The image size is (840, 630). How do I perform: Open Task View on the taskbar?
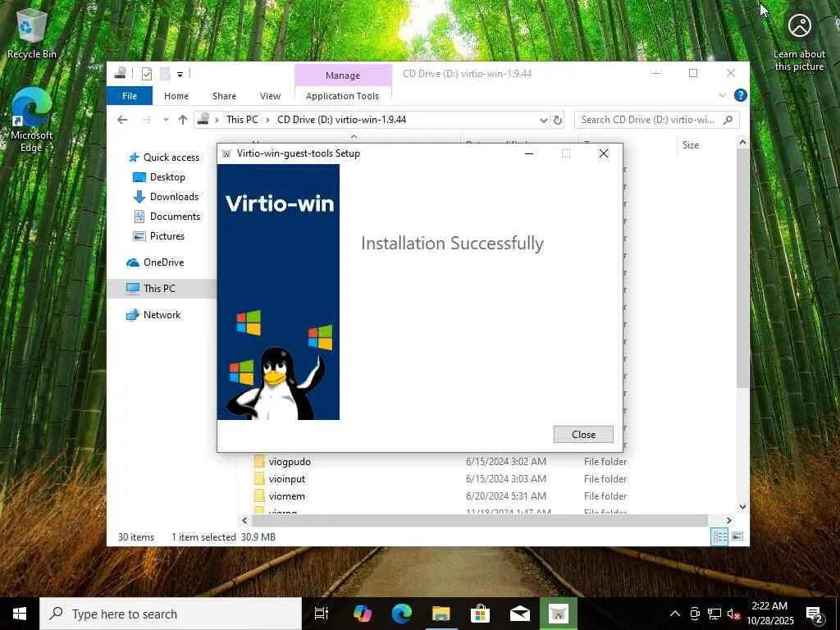tap(322, 614)
